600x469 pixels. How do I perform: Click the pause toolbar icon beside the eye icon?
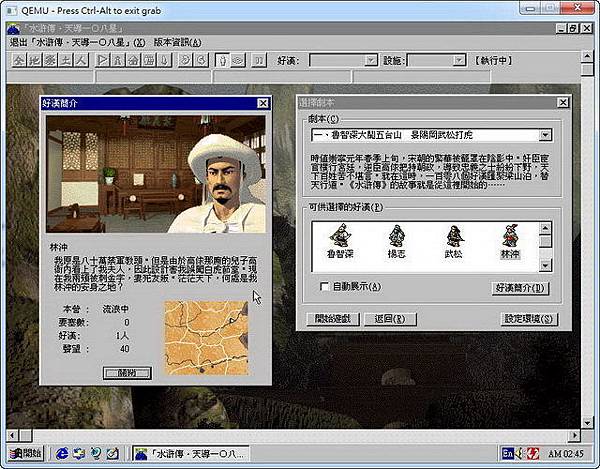point(259,60)
